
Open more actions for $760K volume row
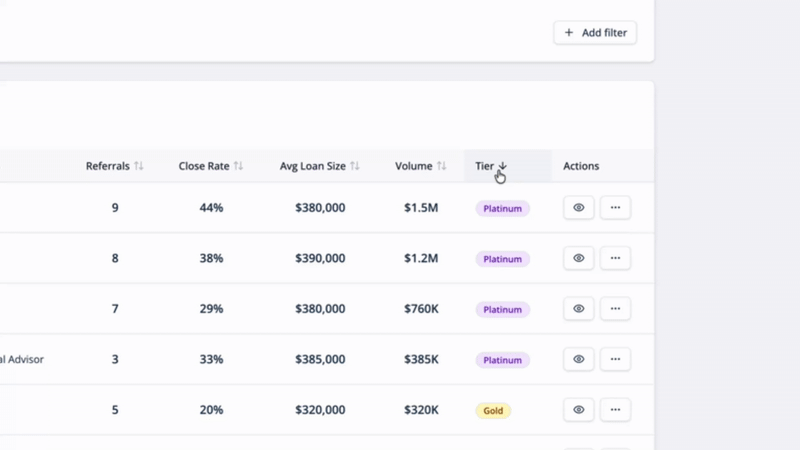pyautogui.click(x=615, y=309)
